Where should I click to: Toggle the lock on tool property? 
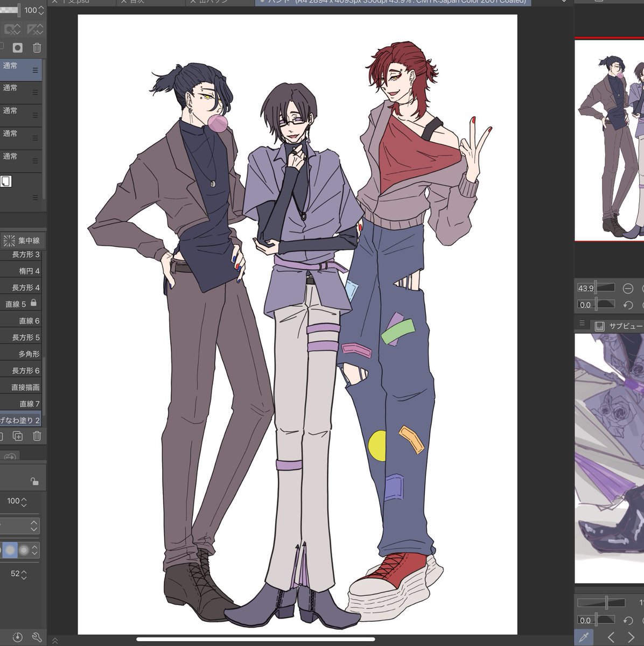(34, 481)
